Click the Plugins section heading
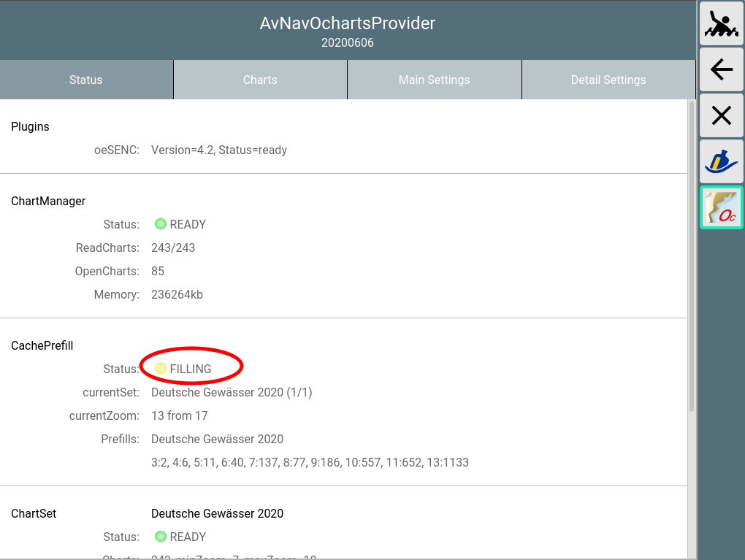The height and width of the screenshot is (560, 745). [30, 127]
